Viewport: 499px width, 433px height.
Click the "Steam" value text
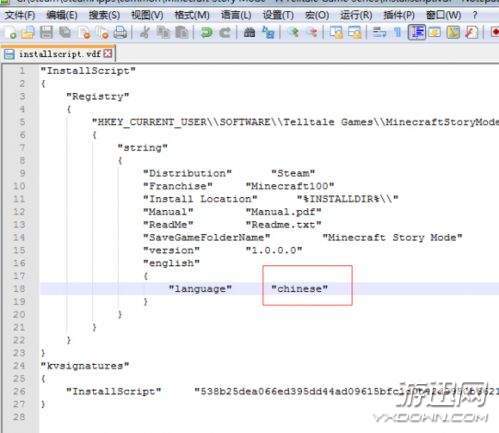pos(293,173)
